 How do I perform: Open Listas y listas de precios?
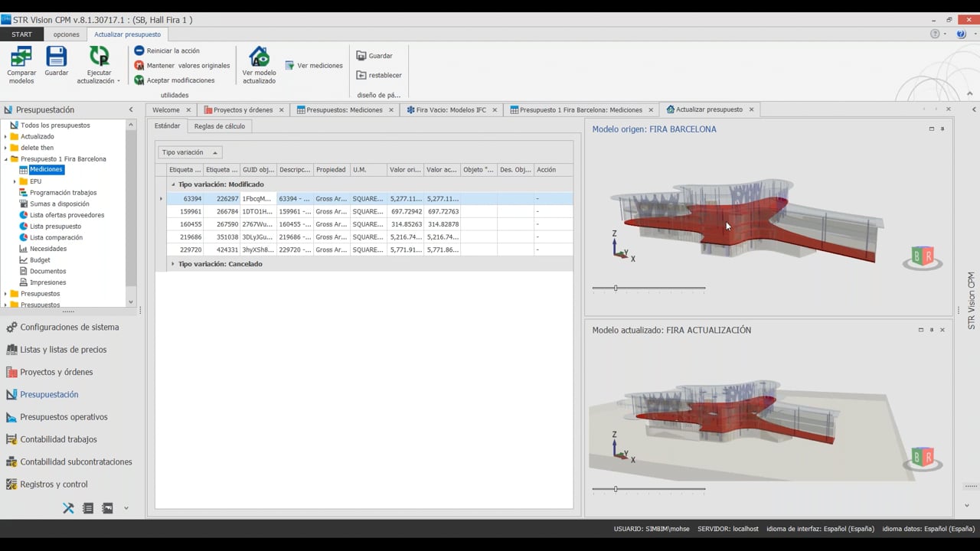click(64, 350)
